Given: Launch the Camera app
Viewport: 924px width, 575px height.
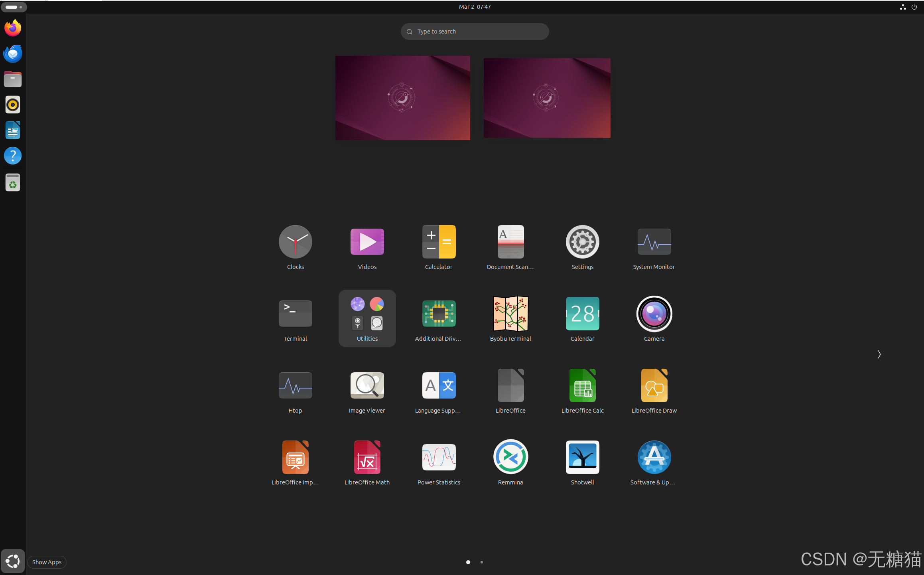Looking at the screenshot, I should pos(654,314).
